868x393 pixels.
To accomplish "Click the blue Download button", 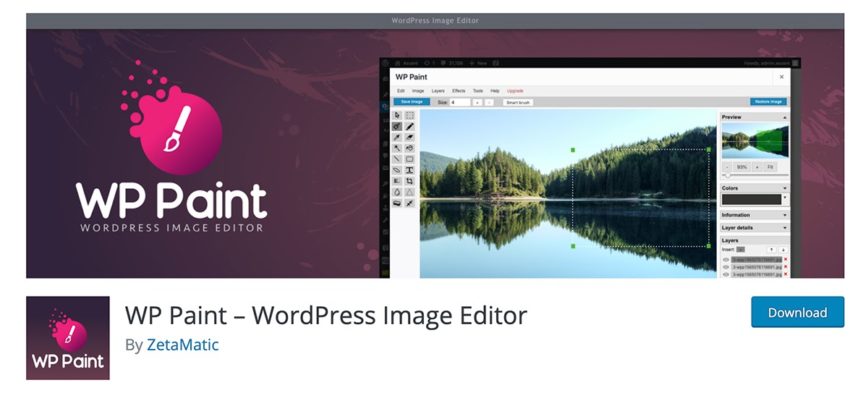I will [x=797, y=312].
